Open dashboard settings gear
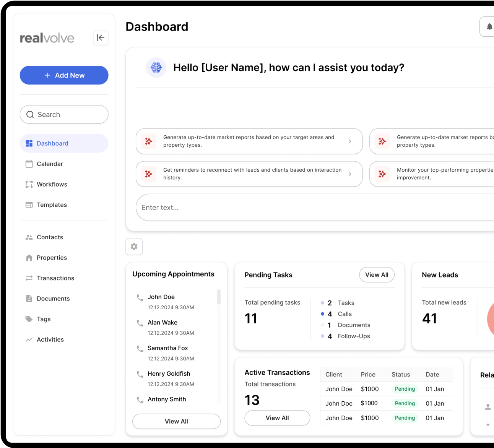Screen dimensions: 494x448 [x=134, y=247]
